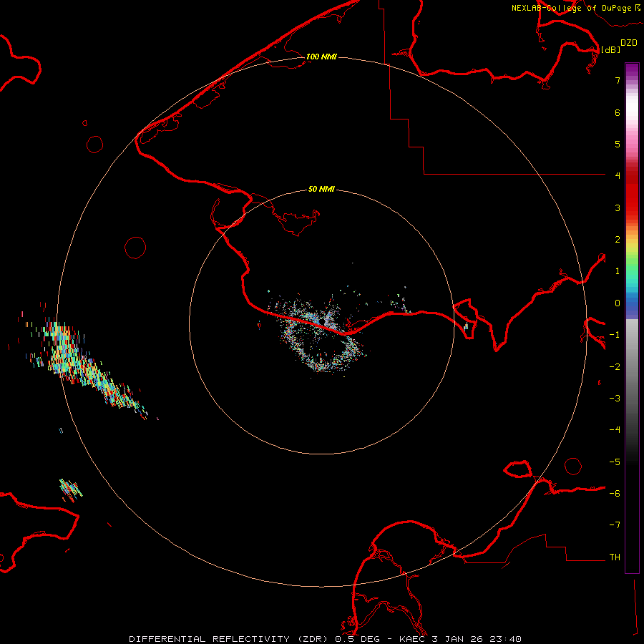Click the 7 tick label on color scale
The width and height of the screenshot is (644, 644).
tap(618, 80)
